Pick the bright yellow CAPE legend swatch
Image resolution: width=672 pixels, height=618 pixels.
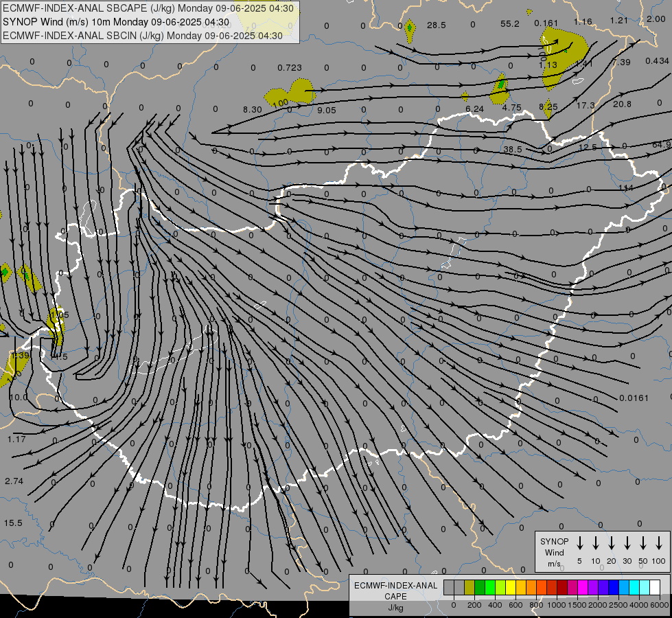coord(511,587)
